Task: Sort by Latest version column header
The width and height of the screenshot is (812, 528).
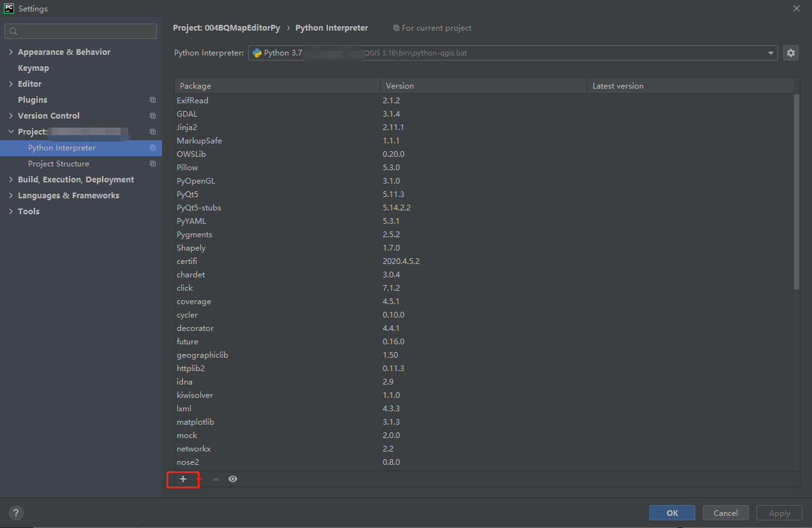Action: [x=690, y=86]
